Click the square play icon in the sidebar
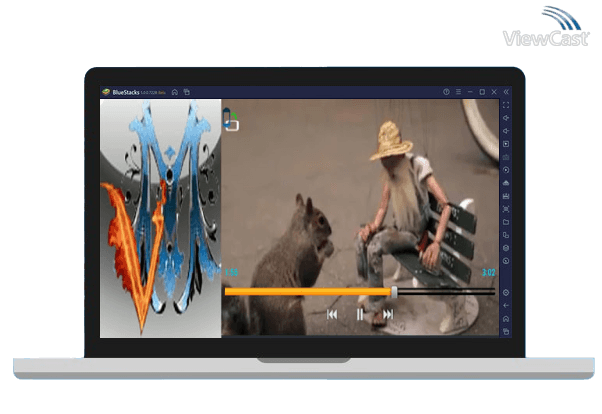The image size is (602, 414). point(506,144)
